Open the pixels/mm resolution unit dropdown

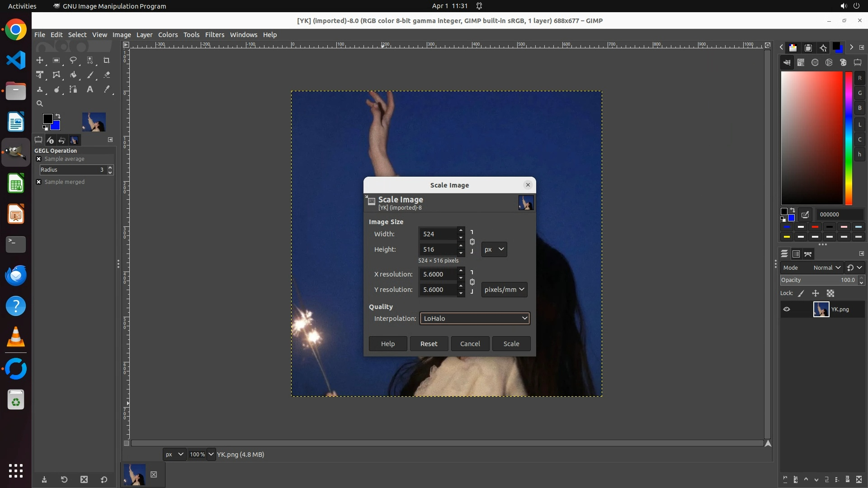click(x=504, y=290)
